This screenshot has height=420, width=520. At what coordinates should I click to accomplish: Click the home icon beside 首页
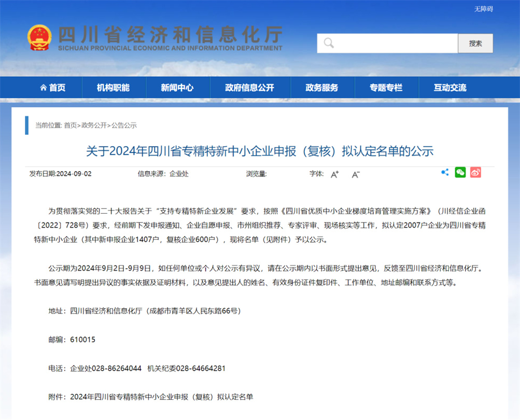point(43,88)
